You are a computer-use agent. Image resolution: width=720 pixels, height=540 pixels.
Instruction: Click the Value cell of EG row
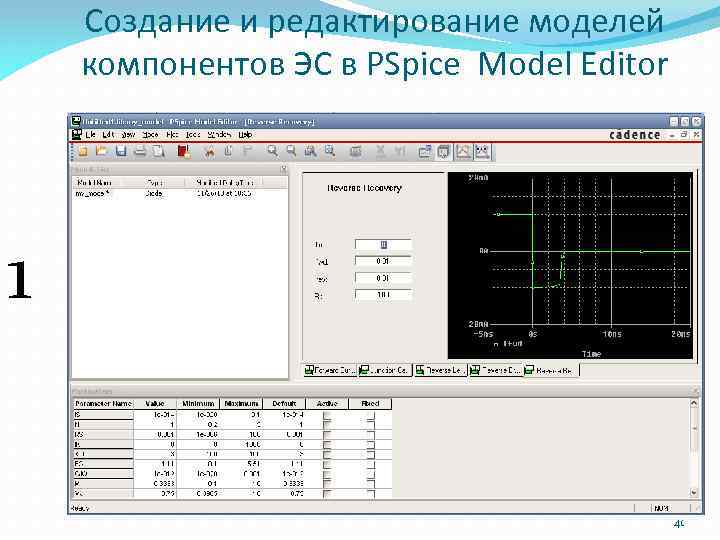[155, 464]
